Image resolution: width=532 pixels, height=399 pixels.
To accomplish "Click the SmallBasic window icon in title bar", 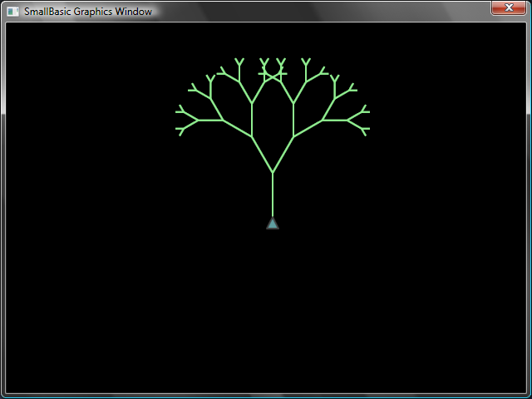I will [x=13, y=12].
